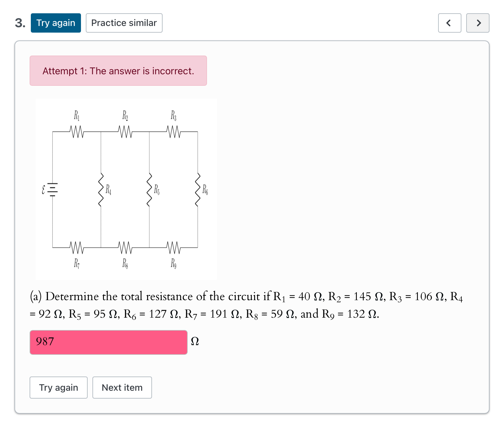Navigate to the next question with right chevron
Viewport: 504px width, 433px height.
(x=478, y=23)
